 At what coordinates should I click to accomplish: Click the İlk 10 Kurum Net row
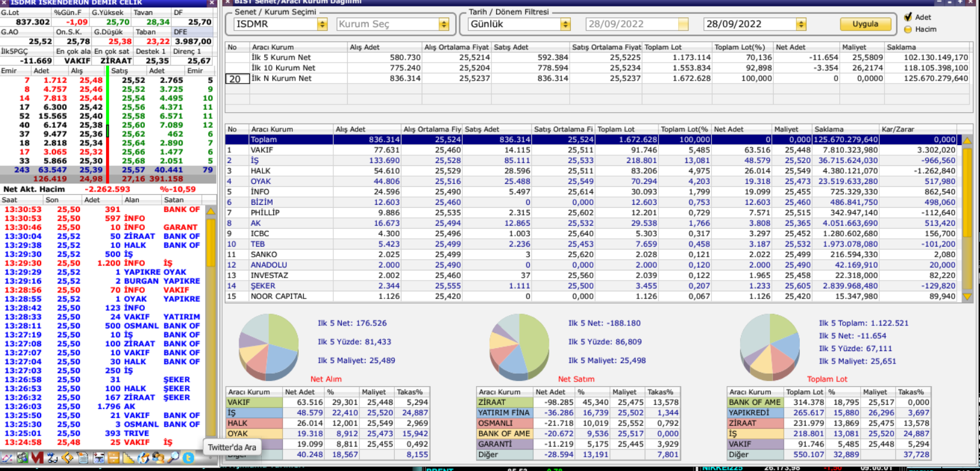click(x=598, y=68)
